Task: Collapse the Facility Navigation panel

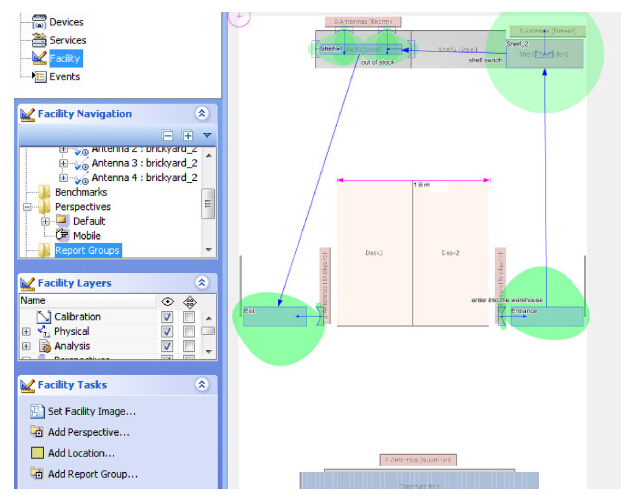Action: pyautogui.click(x=201, y=114)
